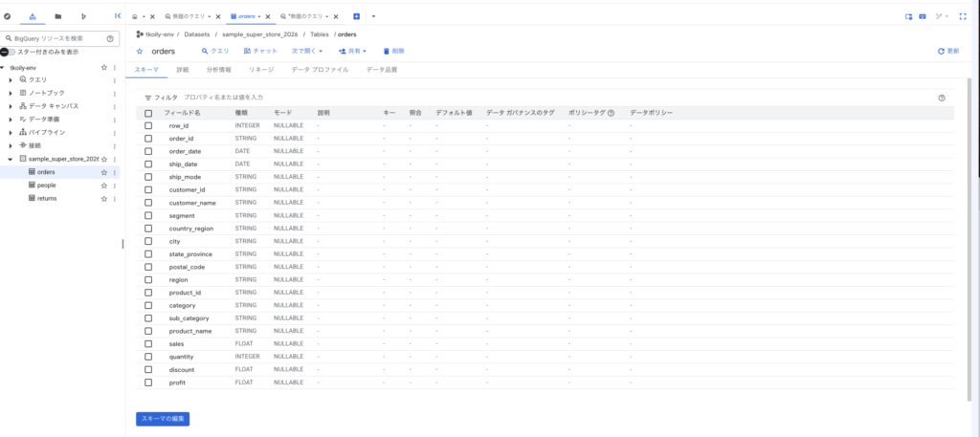The width and height of the screenshot is (980, 437).
Task: Open more options for tkoily-env project
Action: point(115,68)
